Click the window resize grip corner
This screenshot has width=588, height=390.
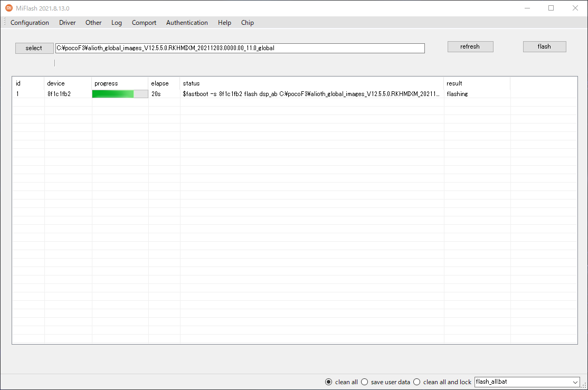584,385
